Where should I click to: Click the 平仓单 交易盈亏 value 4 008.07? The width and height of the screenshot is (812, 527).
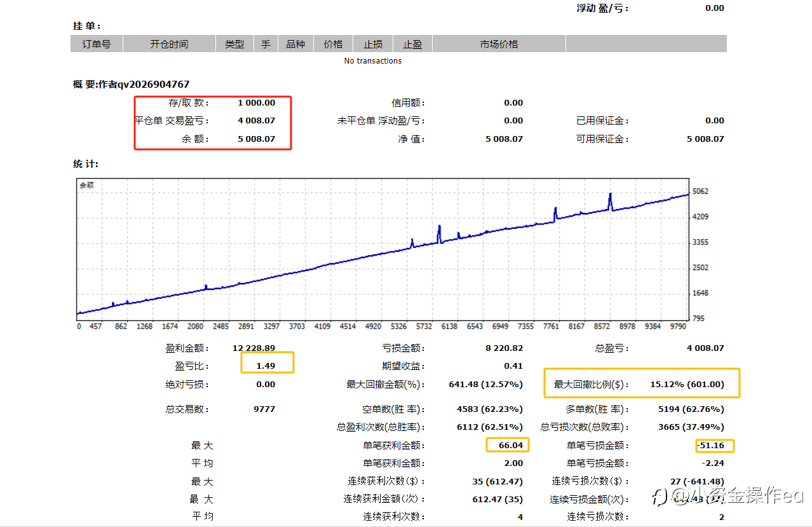(x=257, y=121)
